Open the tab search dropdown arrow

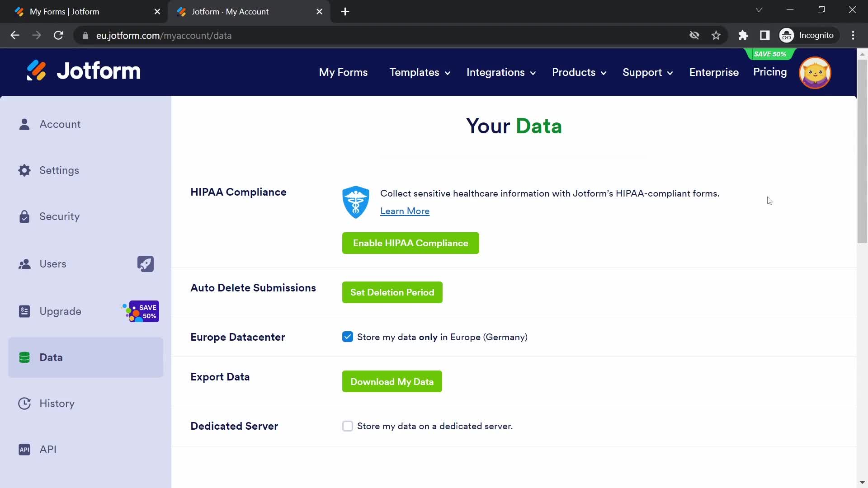[759, 10]
